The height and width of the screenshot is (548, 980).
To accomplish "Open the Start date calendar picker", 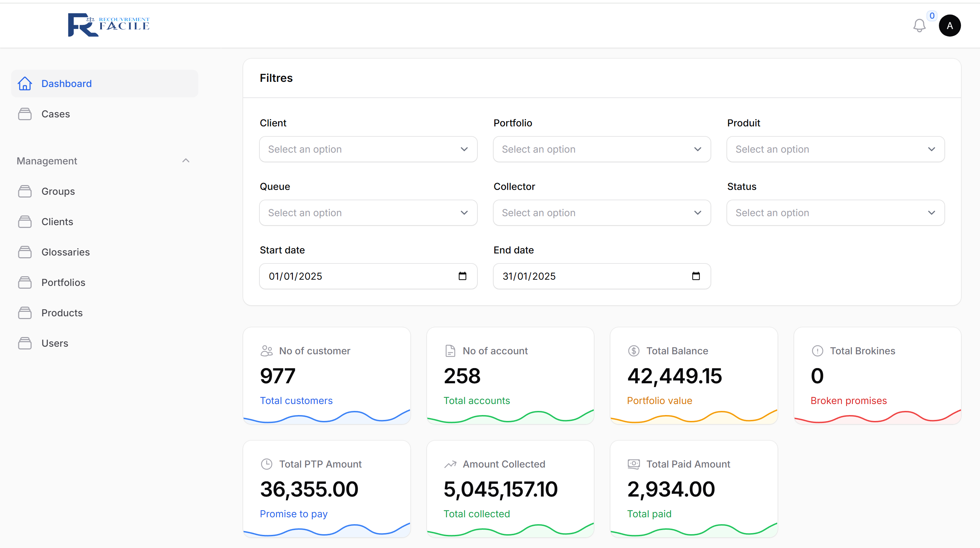I will 462,276.
